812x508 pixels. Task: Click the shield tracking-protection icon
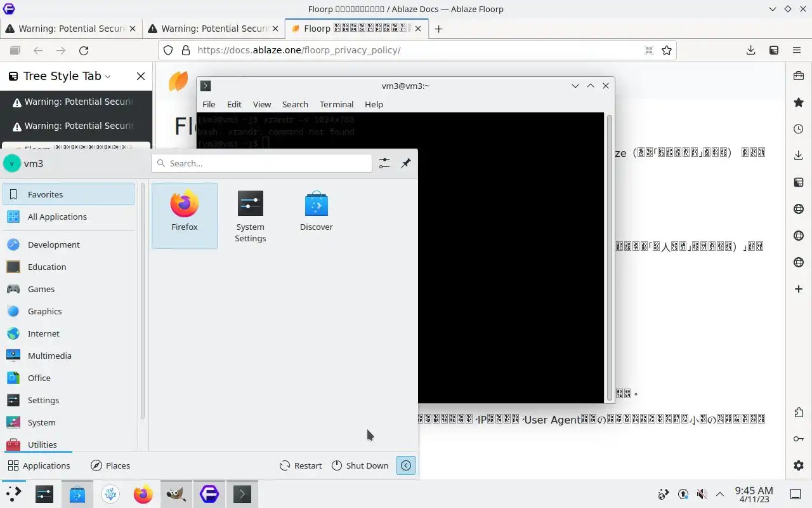point(168,50)
